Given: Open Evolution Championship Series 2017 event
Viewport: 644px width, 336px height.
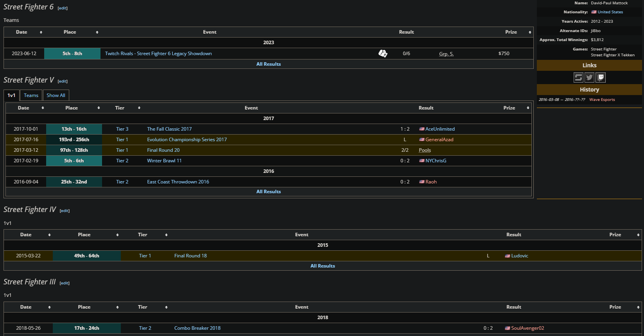Looking at the screenshot, I should [187, 140].
